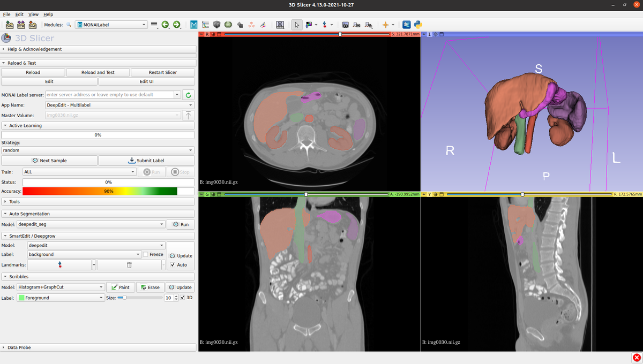
Task: Open the Help menu
Action: point(48,14)
